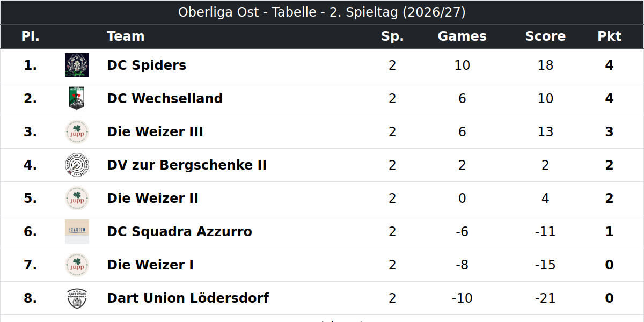
Task: Click the Dart Union Lödersdorf crest logo
Action: point(77,298)
